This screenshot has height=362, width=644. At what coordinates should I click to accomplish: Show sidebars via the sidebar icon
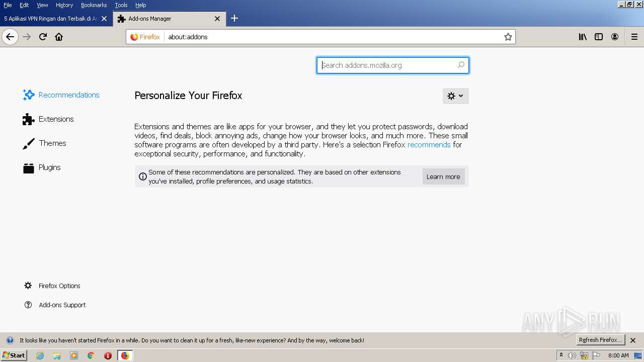(599, 37)
